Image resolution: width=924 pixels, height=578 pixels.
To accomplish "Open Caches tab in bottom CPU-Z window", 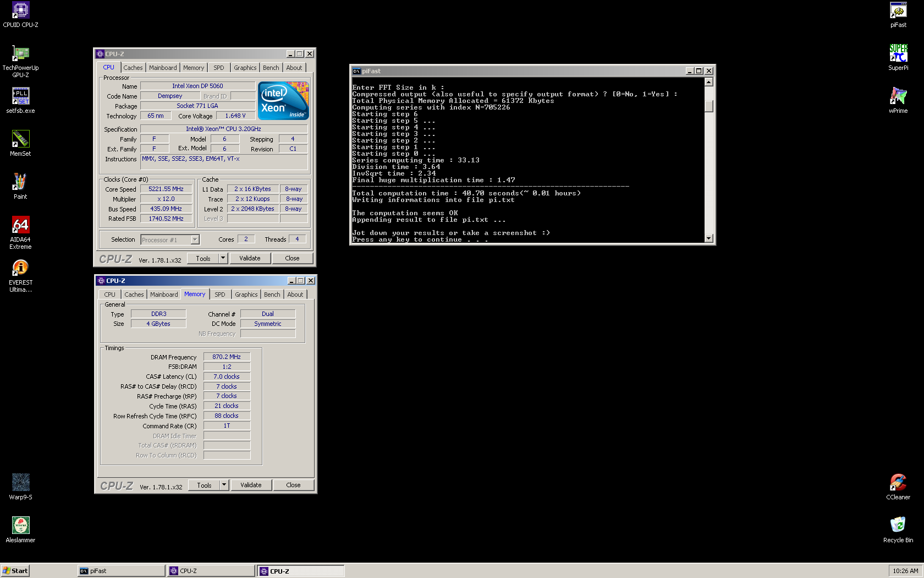I will (134, 295).
